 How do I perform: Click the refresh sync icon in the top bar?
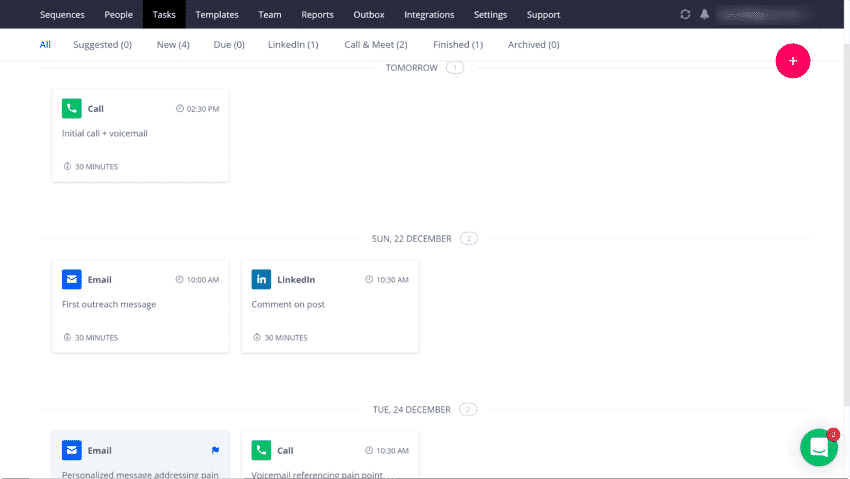(685, 15)
